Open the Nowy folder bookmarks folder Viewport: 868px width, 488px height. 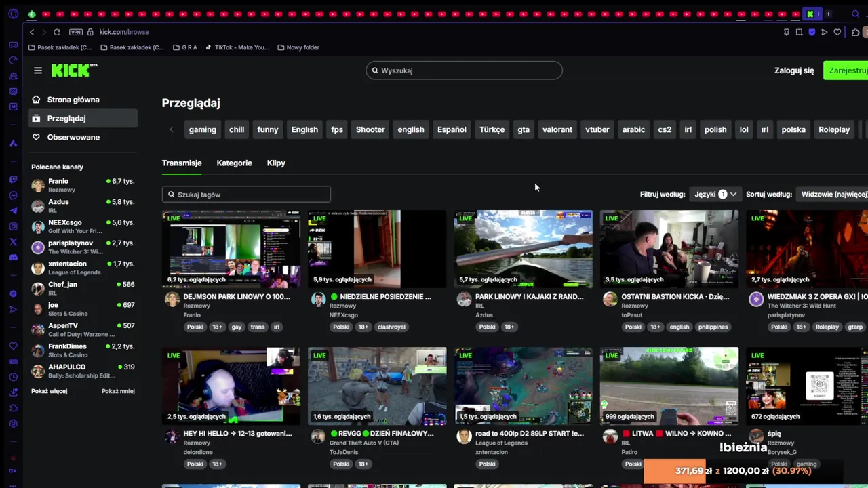[x=298, y=47]
